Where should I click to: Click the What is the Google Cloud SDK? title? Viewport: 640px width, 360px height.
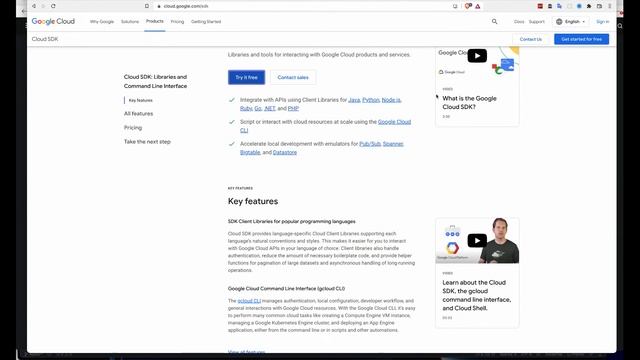(x=469, y=102)
